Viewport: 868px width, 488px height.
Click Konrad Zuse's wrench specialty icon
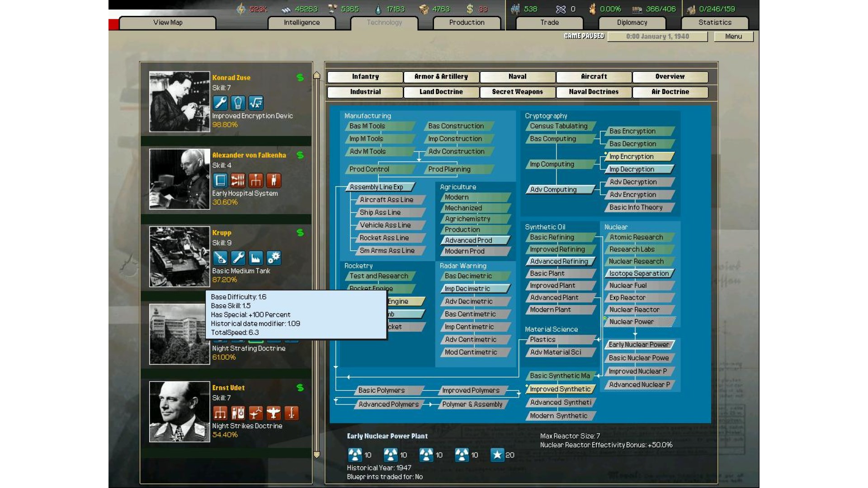pyautogui.click(x=220, y=103)
